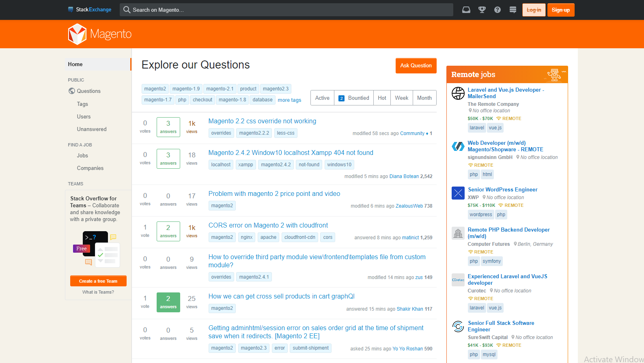Viewport: 644px width, 363px height.
Task: Open Laravel and Vue.js Developer job
Action: click(x=506, y=93)
